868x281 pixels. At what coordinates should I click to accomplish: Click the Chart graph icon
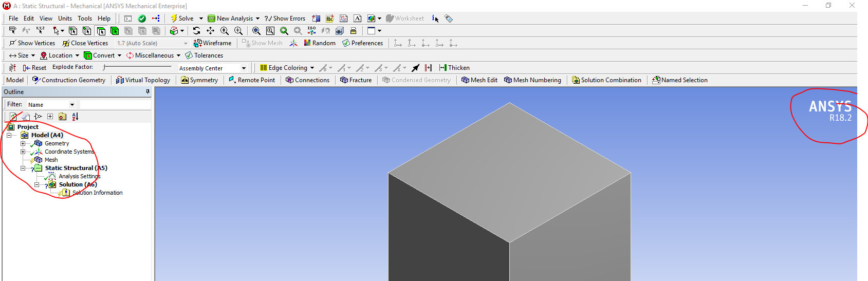tap(344, 18)
